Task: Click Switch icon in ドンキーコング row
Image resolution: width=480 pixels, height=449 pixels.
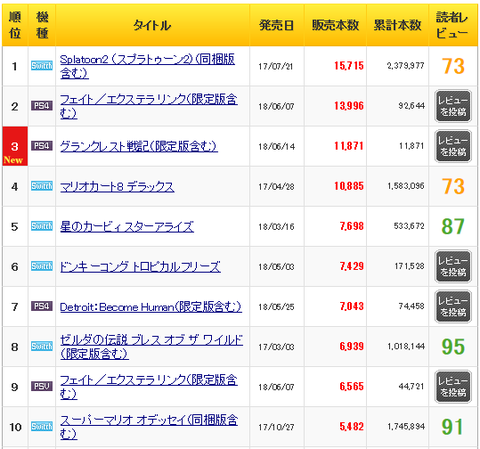Action: tap(42, 266)
